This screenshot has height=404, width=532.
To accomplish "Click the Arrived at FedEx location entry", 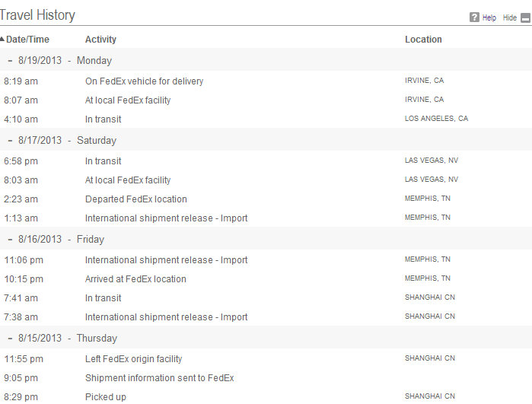I will [x=135, y=279].
